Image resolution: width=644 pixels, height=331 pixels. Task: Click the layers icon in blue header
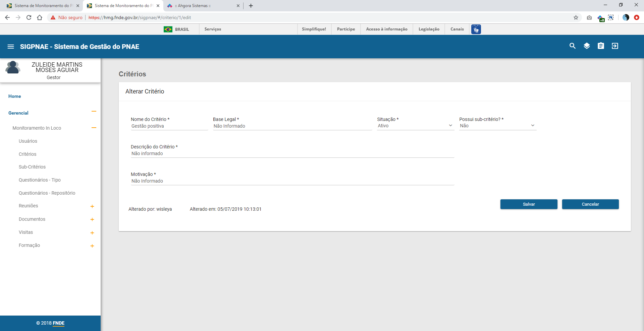pos(587,46)
